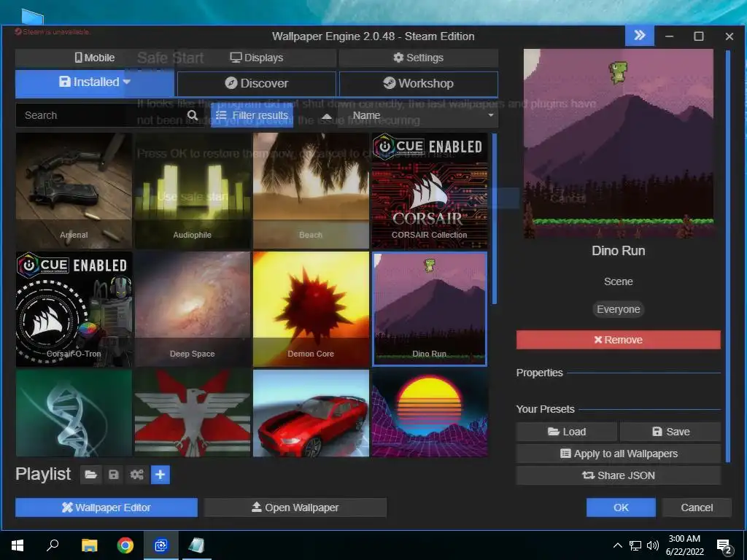
Task: Click the bottom Cancel button
Action: click(x=697, y=507)
